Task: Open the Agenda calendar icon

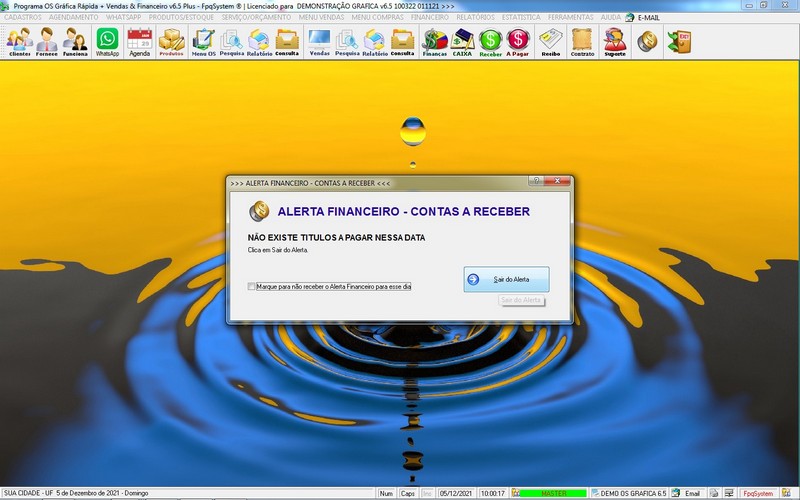Action: tap(139, 42)
